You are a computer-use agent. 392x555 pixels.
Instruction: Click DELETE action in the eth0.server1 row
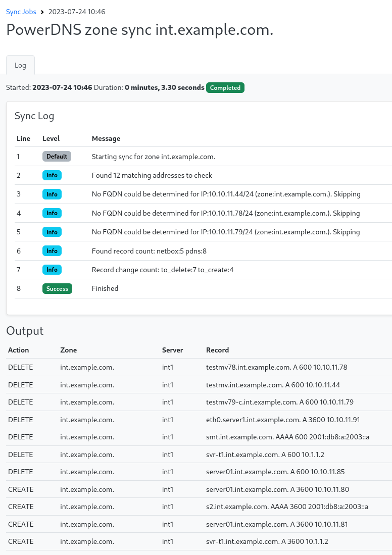(x=21, y=420)
